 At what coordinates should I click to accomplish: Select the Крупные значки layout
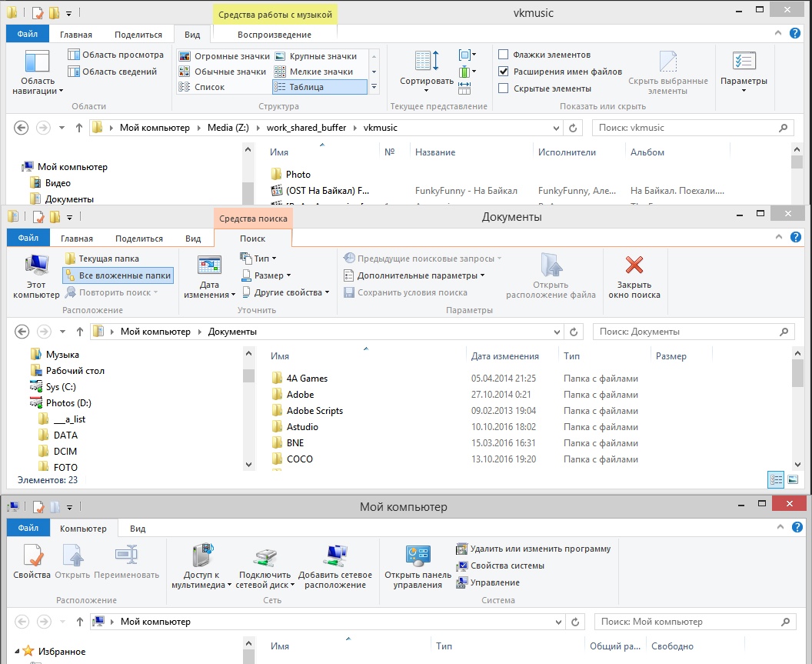pyautogui.click(x=315, y=56)
